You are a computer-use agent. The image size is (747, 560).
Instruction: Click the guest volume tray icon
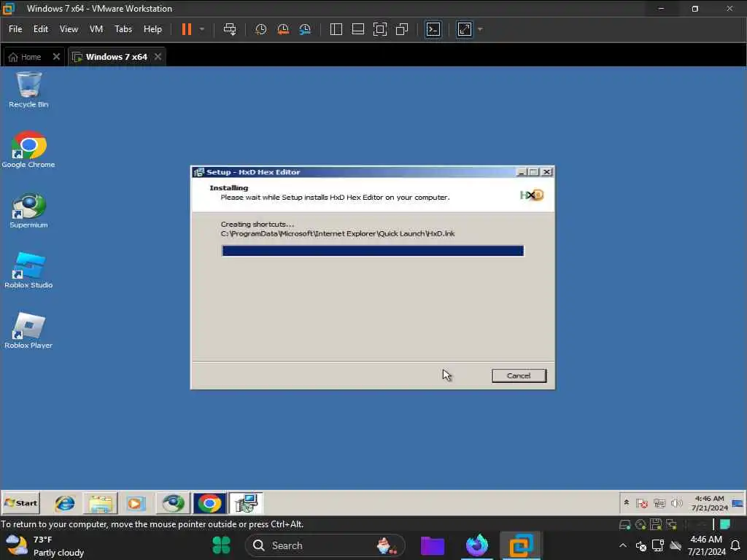[676, 503]
